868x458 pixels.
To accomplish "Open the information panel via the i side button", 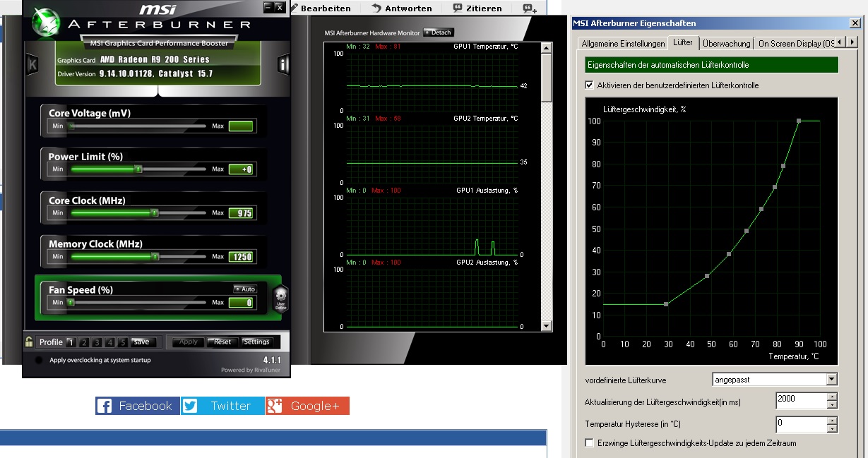I will point(283,66).
